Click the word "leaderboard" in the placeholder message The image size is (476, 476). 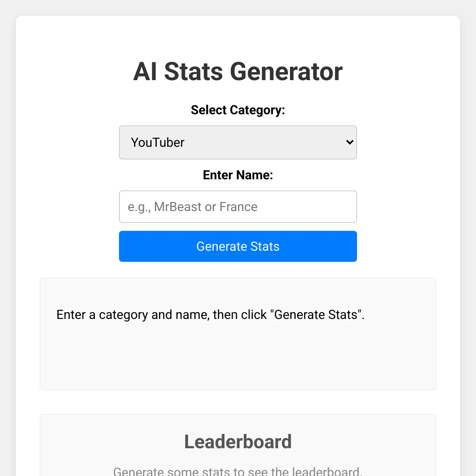click(326, 471)
